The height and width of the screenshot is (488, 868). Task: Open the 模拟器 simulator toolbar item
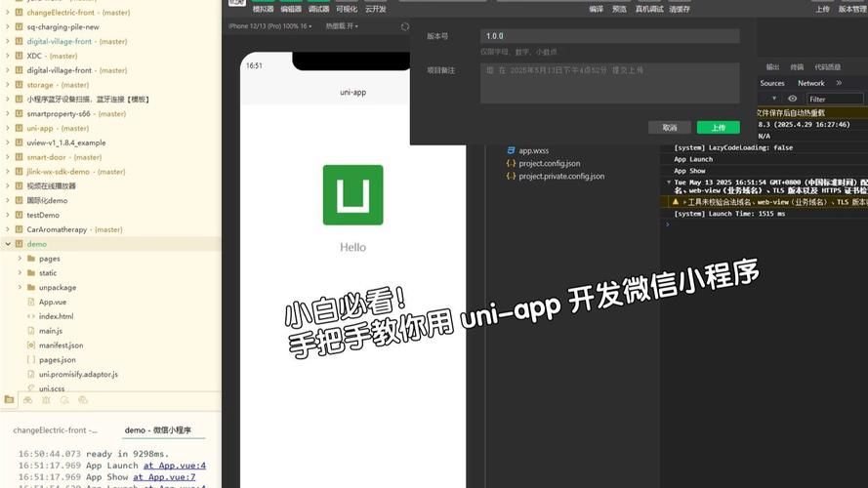[263, 9]
